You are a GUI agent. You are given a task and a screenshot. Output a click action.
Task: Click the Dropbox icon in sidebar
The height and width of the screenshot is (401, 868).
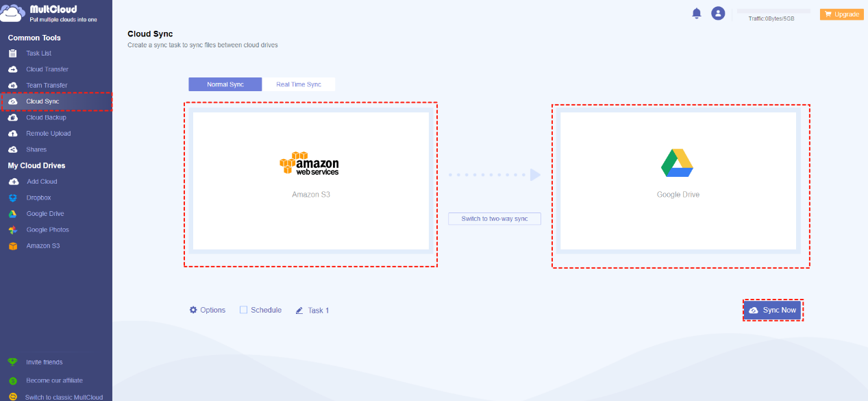click(12, 198)
